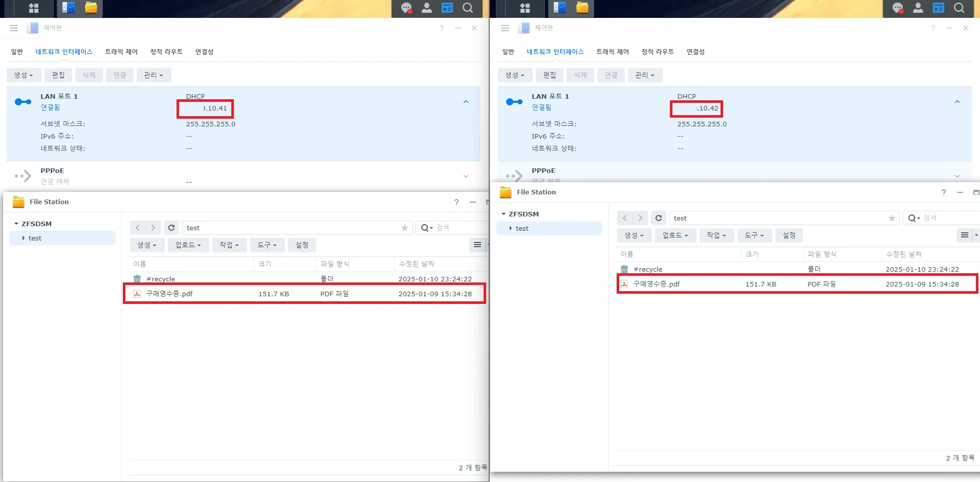Screen dimensions: 980x482
Task: Switch to the 트래픽 제어 tab
Action: pos(121,51)
